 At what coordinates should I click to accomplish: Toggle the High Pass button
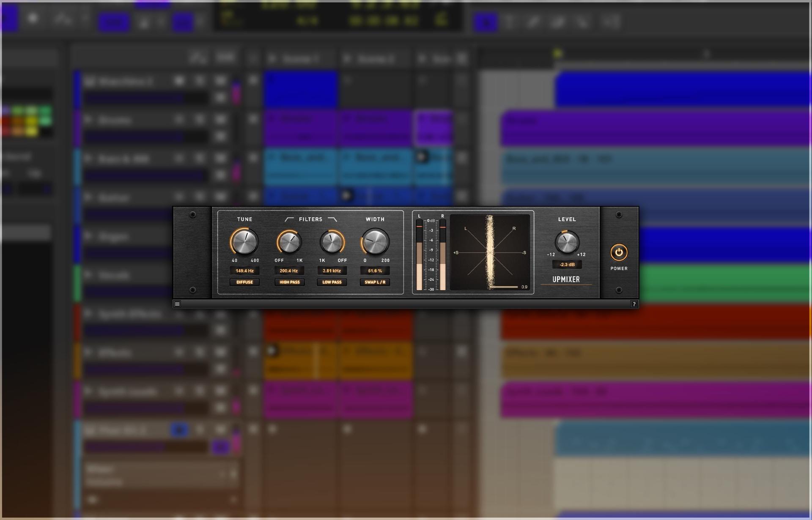pyautogui.click(x=289, y=282)
